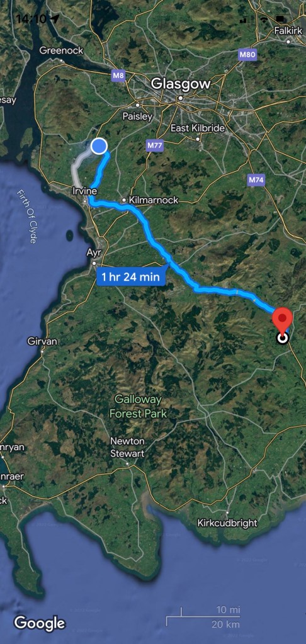Tap the Newton Stewart label
This screenshot has height=644, width=306.
point(127,447)
